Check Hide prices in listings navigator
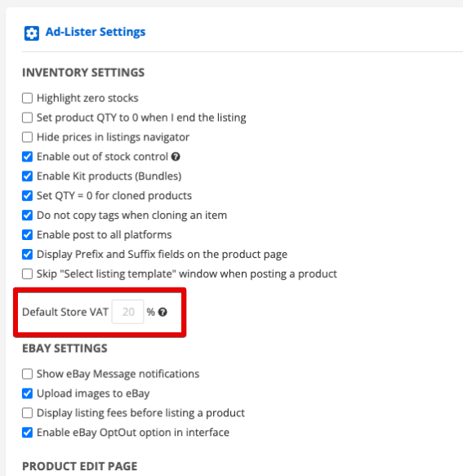The width and height of the screenshot is (463, 476). 27,137
